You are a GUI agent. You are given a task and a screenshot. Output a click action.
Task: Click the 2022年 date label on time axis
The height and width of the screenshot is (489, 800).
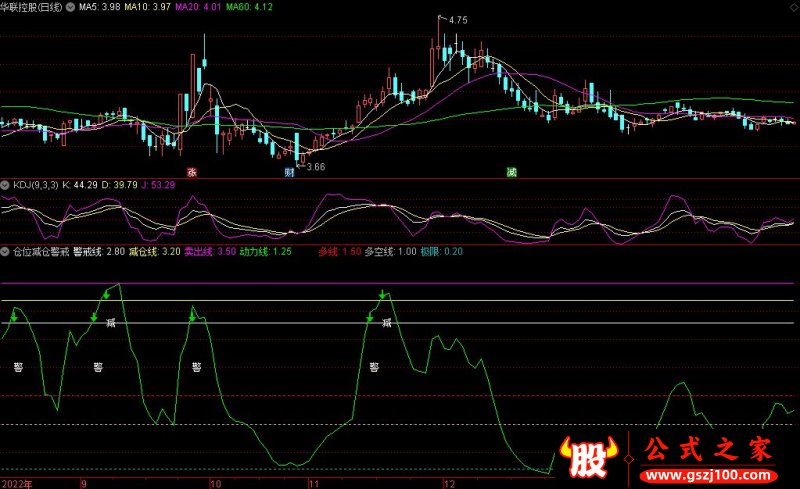(x=16, y=482)
